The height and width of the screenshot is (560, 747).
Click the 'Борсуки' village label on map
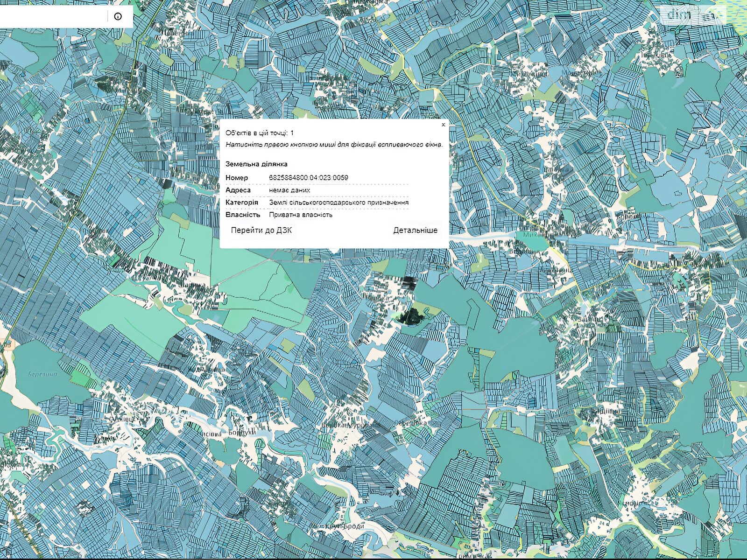(x=242, y=433)
